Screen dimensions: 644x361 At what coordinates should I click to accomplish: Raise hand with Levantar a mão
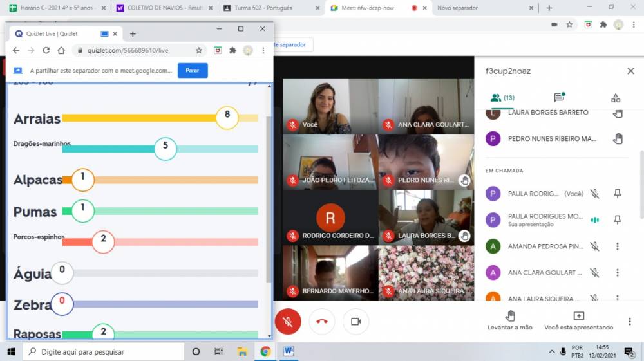click(x=510, y=320)
